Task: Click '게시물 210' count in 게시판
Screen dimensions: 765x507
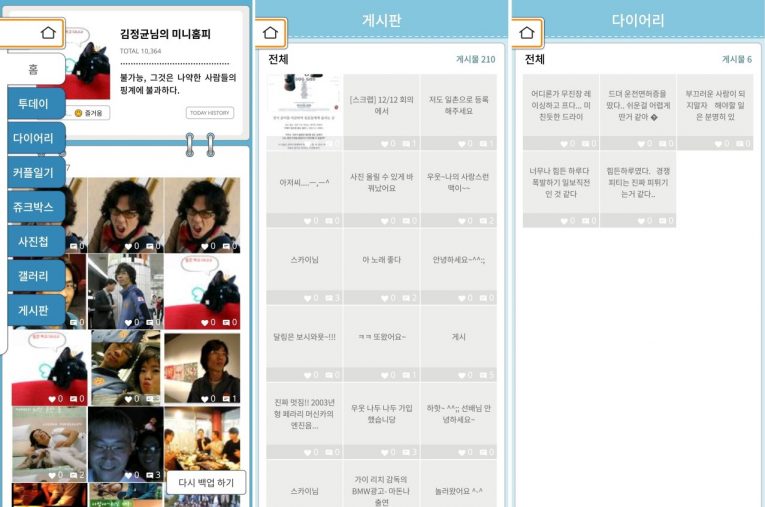Action: [x=475, y=59]
